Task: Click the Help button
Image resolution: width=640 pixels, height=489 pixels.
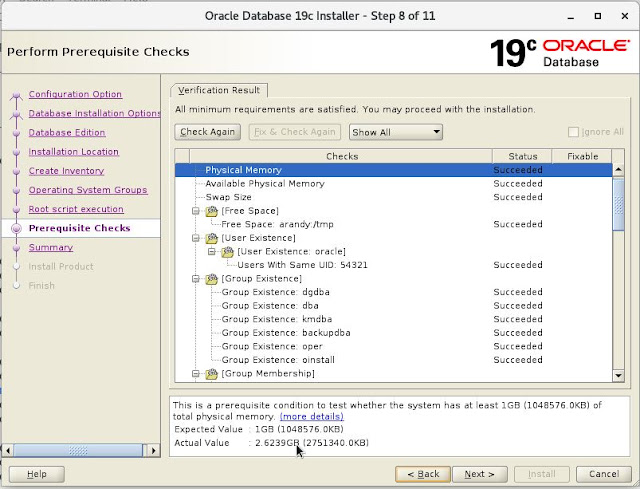Action: pos(37,474)
